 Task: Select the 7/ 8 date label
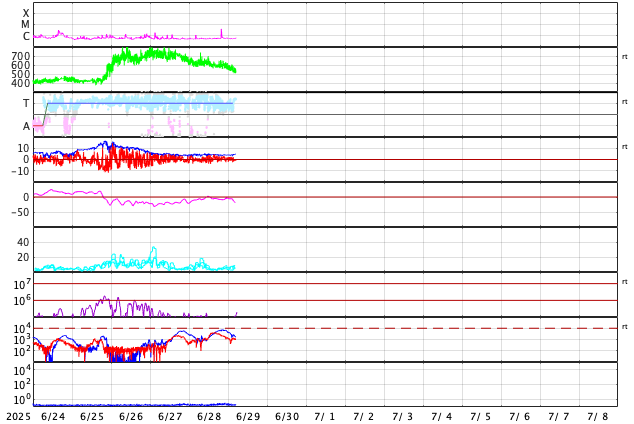[598, 417]
